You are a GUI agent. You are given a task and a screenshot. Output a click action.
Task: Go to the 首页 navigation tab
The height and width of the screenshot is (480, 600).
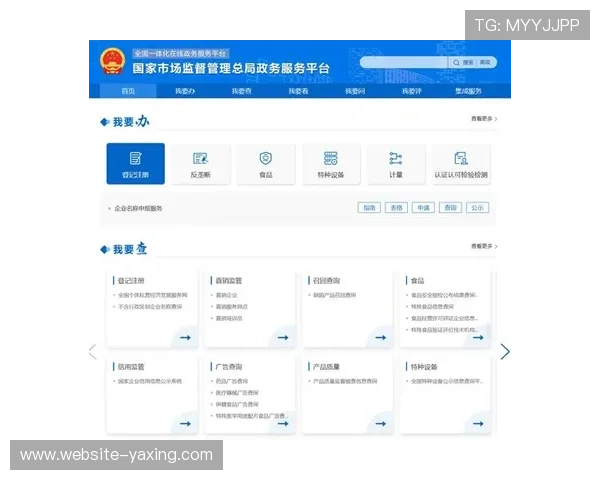pyautogui.click(x=128, y=91)
